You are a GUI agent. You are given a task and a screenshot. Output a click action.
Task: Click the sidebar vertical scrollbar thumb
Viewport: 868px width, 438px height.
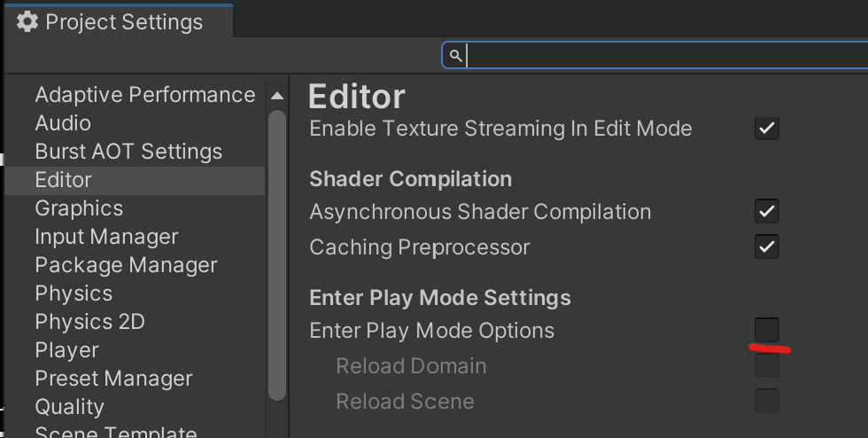[277, 255]
